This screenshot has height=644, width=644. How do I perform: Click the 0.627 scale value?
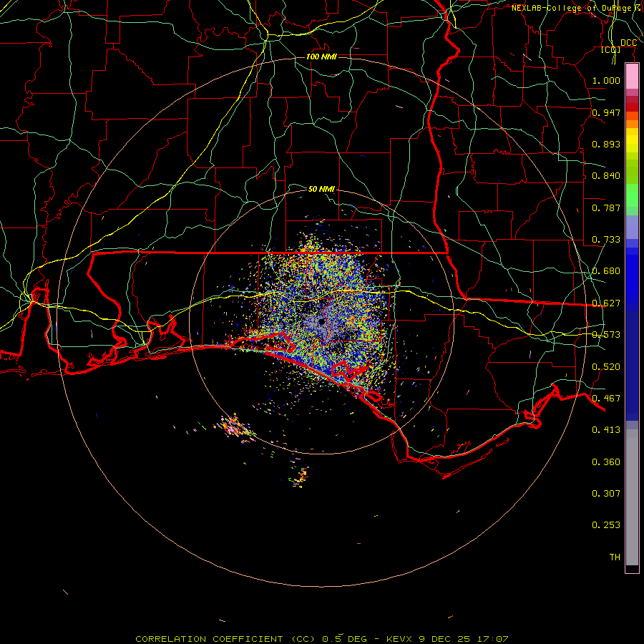(606, 303)
